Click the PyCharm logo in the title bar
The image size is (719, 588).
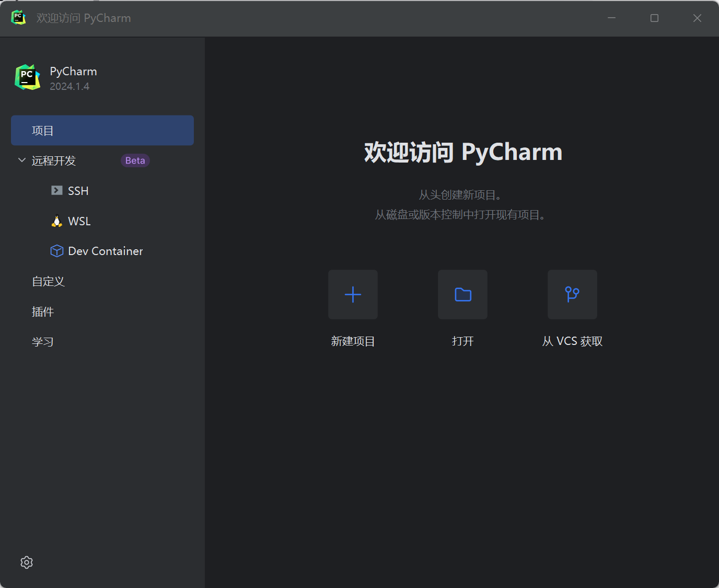(x=18, y=18)
